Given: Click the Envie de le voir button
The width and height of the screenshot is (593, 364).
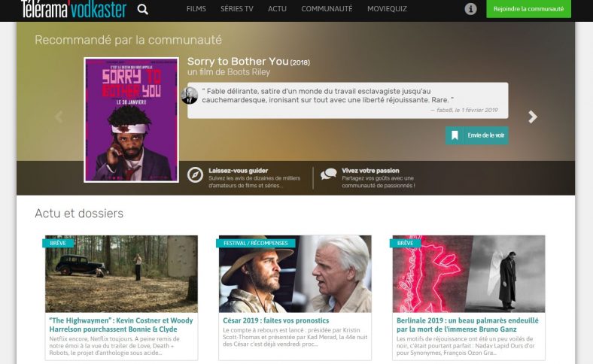Looking at the screenshot, I should pos(477,135).
